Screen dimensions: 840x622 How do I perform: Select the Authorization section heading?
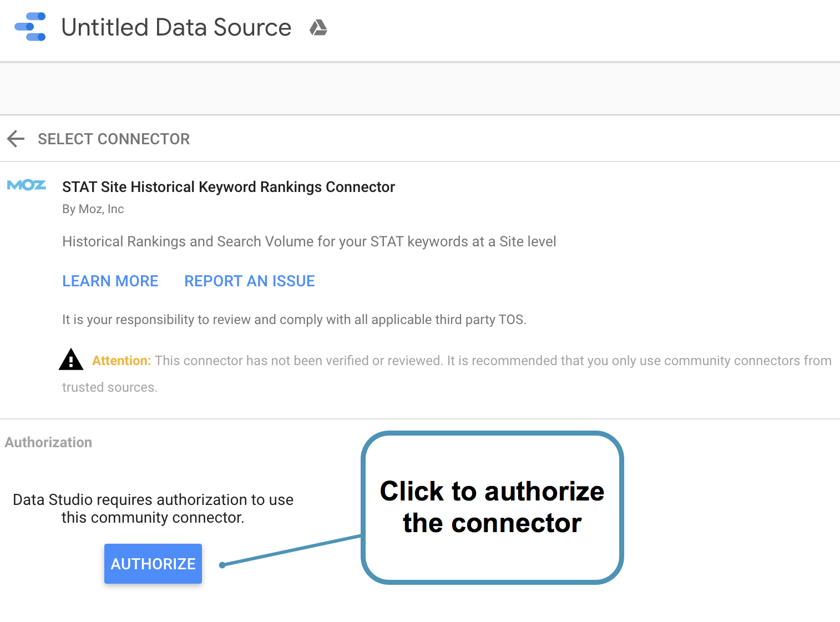(x=48, y=442)
